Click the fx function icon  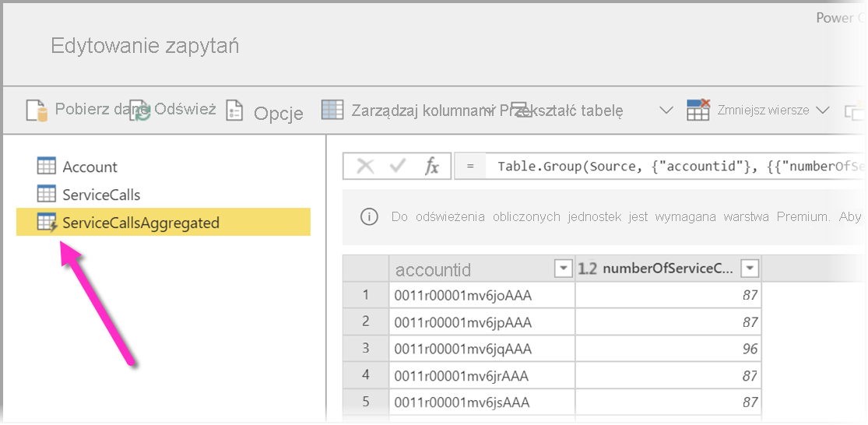431,166
